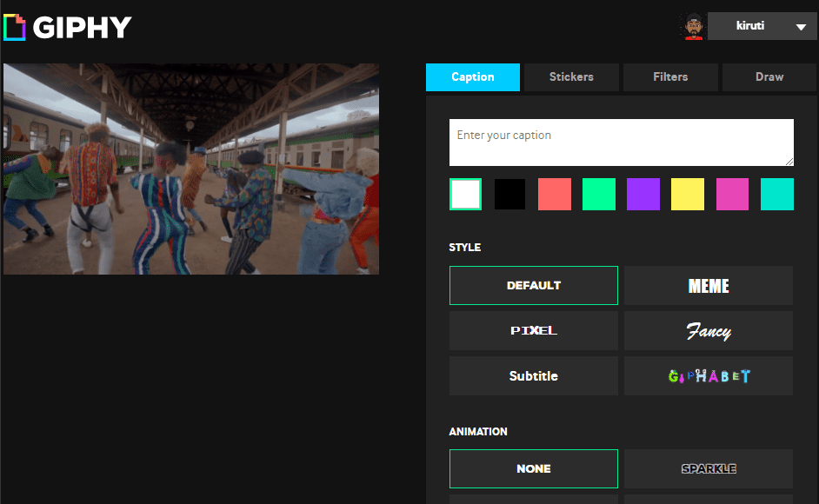
Task: Pick the coral red color swatch
Action: [x=555, y=195]
